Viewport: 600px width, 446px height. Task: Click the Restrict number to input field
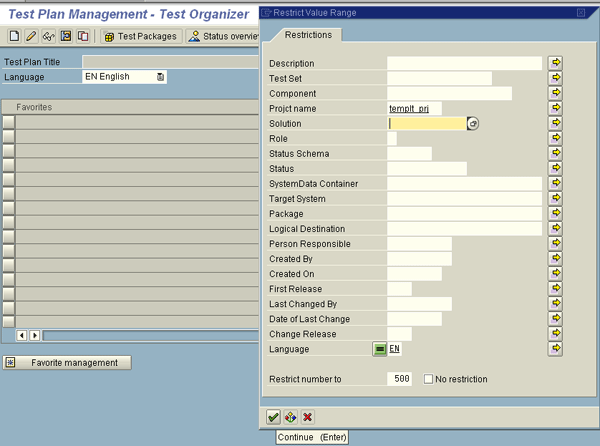[x=400, y=379]
